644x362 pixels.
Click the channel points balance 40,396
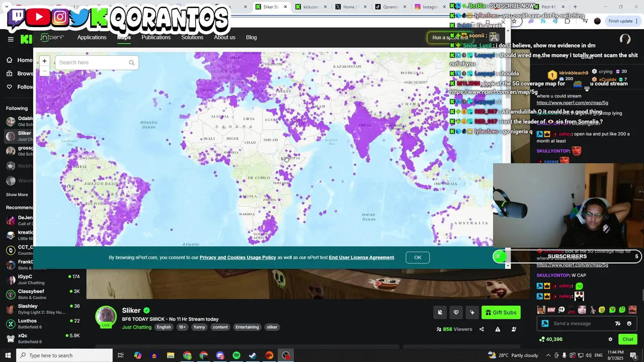[x=550, y=339]
